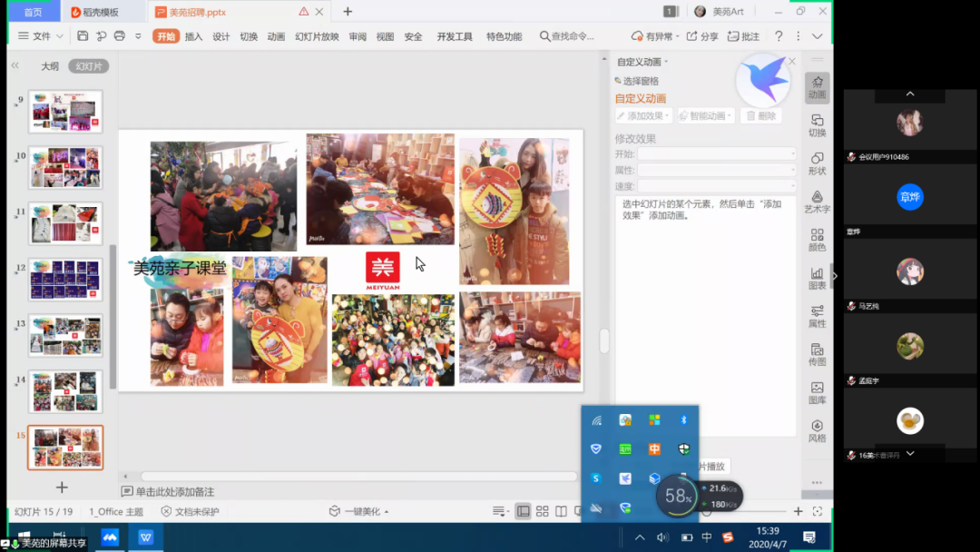Open the 切换 (transition) sidebar panel
This screenshot has width=980, height=552.
pos(817,125)
